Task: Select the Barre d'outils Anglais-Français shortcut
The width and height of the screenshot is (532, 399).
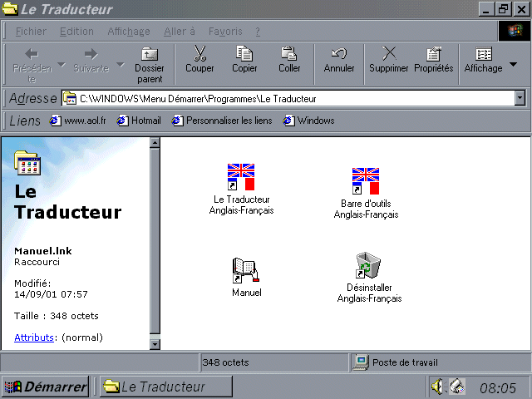Action: 366,194
